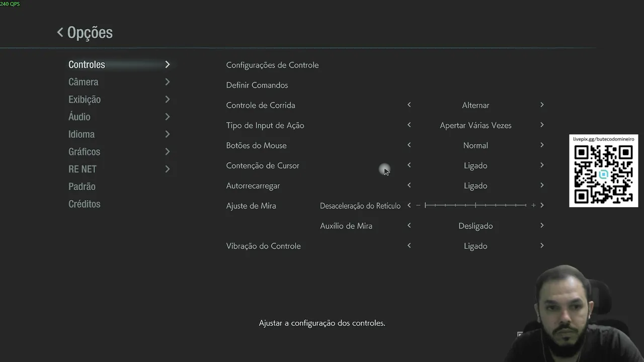The height and width of the screenshot is (362, 644).
Task: Click the minus icon on Desaceleração do Retículo
Action: point(418,206)
